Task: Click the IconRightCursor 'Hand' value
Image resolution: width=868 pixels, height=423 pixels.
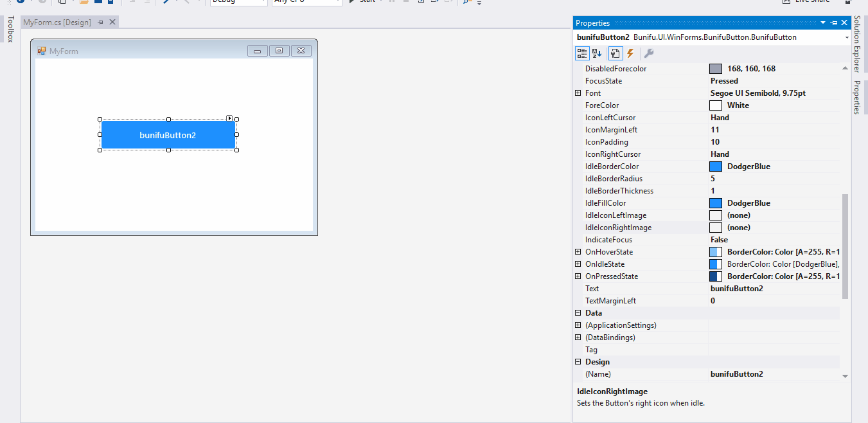Action: tap(720, 154)
